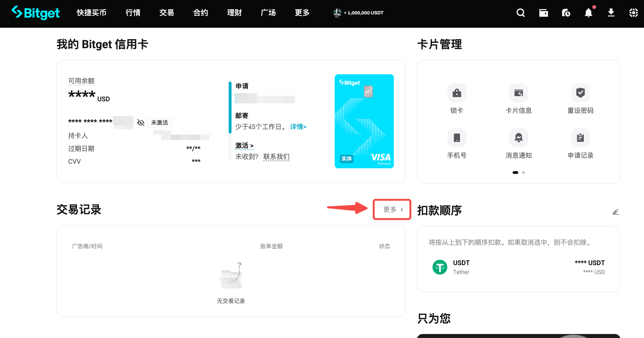This screenshot has width=644, height=338.
Task: Open the 申请记录 application records icon
Action: pyautogui.click(x=581, y=138)
